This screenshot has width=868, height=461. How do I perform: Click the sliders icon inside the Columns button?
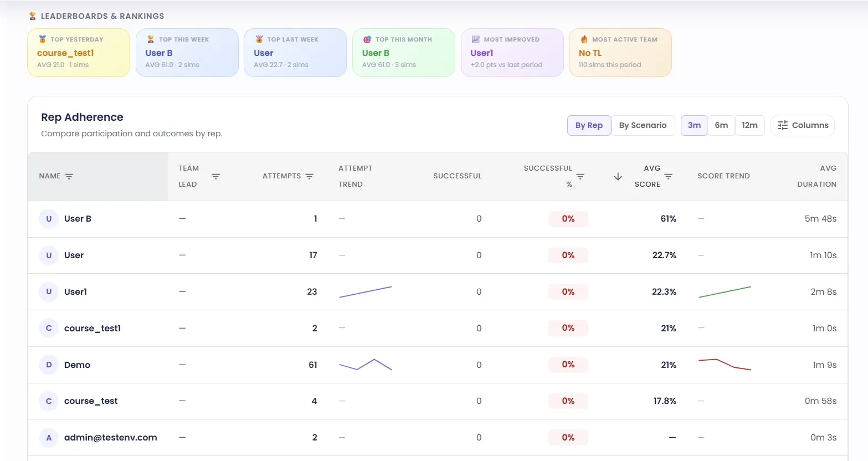tap(783, 125)
